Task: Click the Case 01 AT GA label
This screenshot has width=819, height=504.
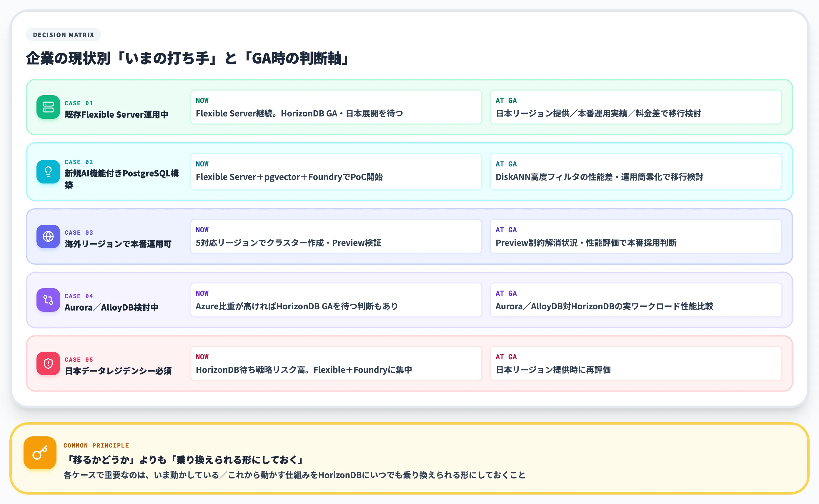Action: point(506,100)
